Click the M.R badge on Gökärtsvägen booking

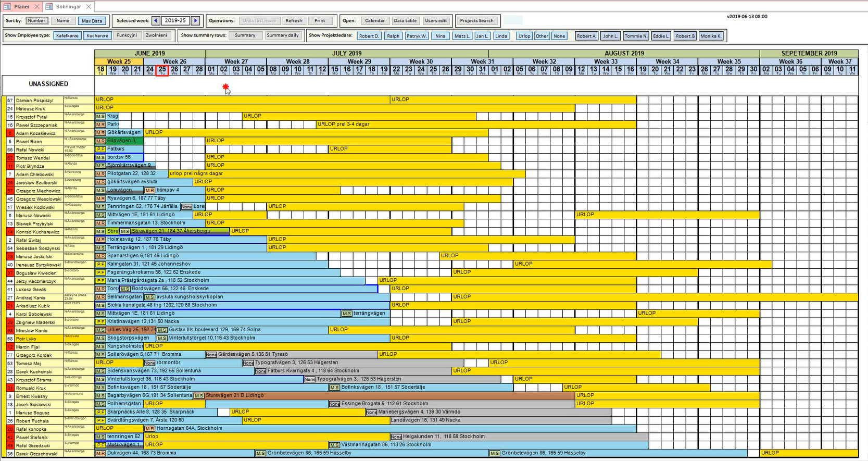tap(100, 133)
